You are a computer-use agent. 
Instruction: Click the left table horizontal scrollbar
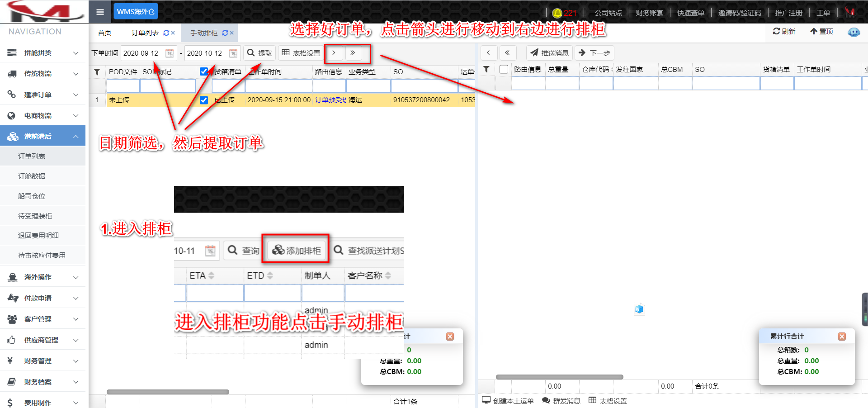pos(168,392)
